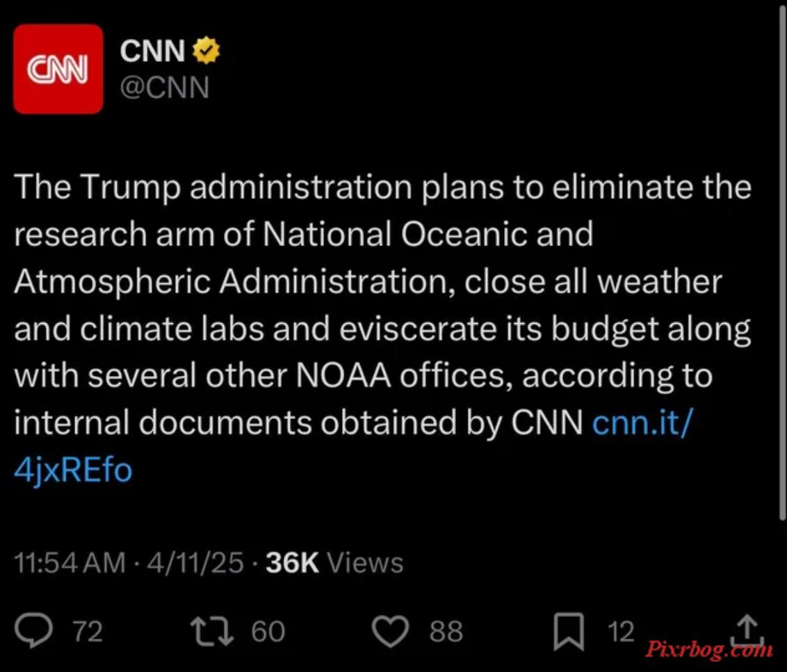Open the 11:54 AM timestamp
Image resolution: width=787 pixels, height=672 pixels.
(70, 563)
